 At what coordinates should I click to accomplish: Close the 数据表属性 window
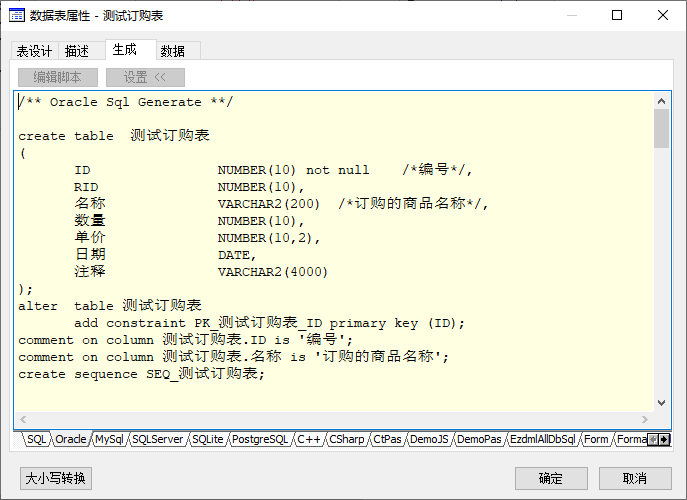click(x=663, y=15)
